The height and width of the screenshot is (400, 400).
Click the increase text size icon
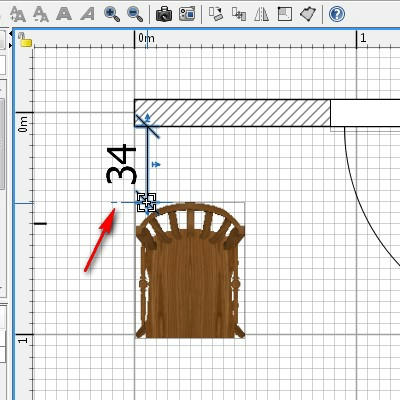[x=18, y=14]
